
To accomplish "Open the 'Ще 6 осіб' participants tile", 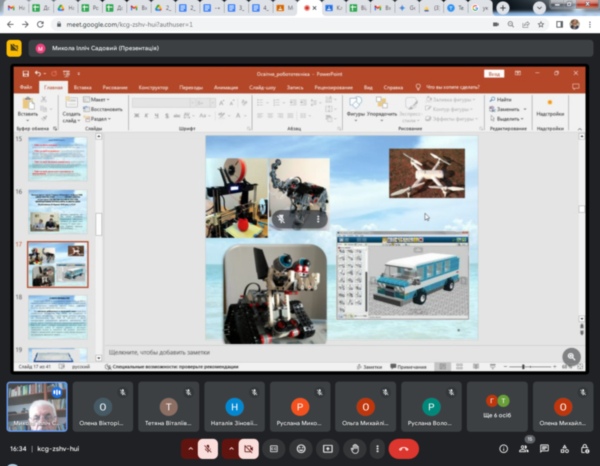I will [x=497, y=405].
